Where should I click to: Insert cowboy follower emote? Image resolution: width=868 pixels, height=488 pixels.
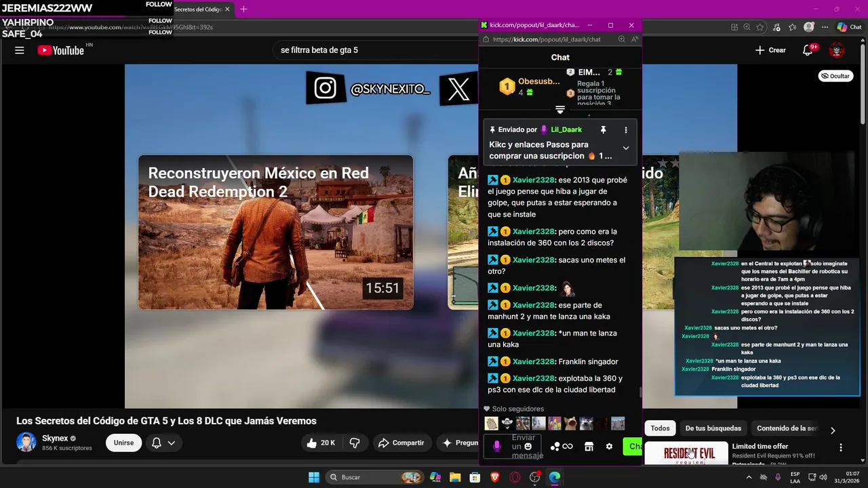point(507,424)
